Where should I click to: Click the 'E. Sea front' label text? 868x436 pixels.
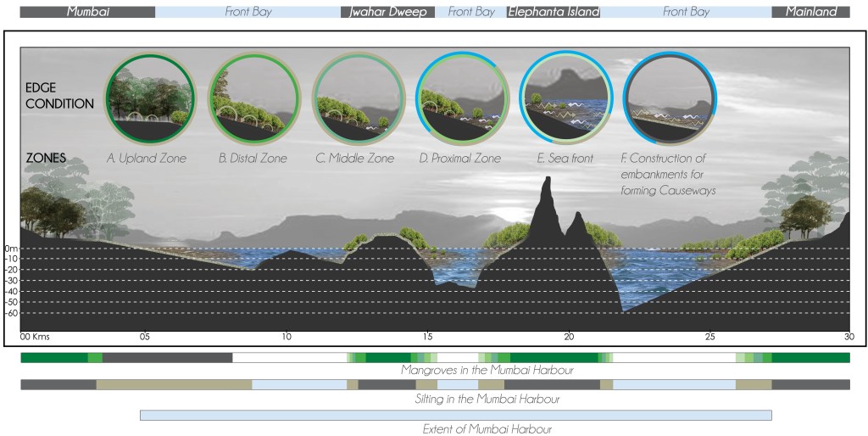click(x=565, y=159)
